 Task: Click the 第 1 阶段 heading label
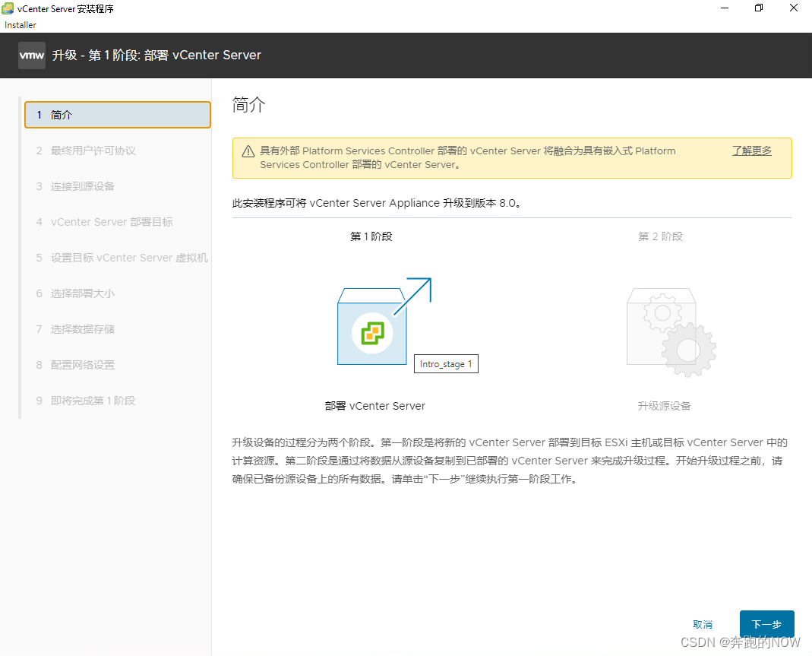click(x=371, y=236)
